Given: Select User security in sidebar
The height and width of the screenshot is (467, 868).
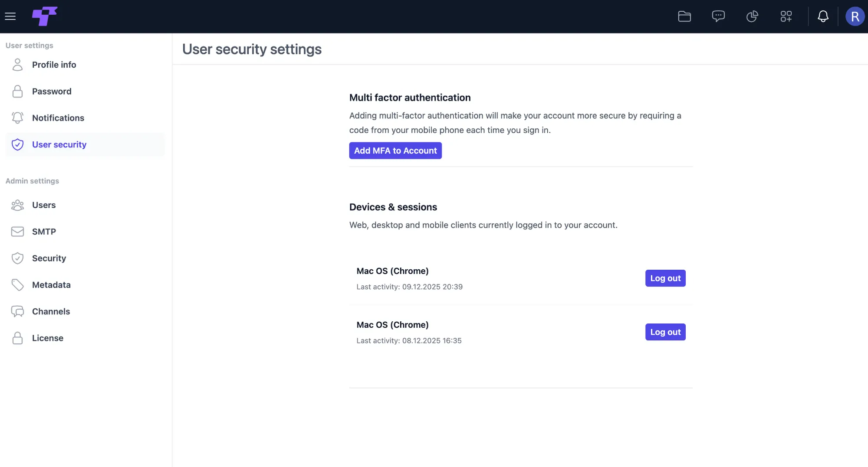Looking at the screenshot, I should [x=85, y=144].
